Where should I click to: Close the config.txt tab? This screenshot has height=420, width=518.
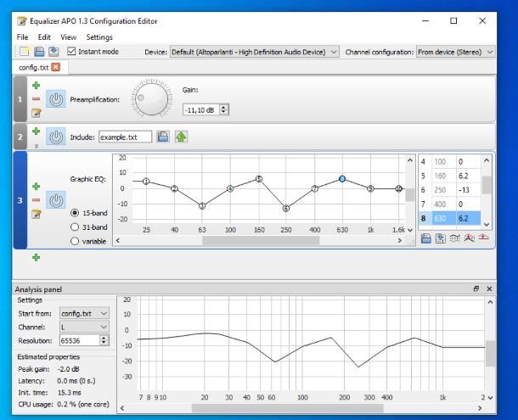click(x=56, y=67)
